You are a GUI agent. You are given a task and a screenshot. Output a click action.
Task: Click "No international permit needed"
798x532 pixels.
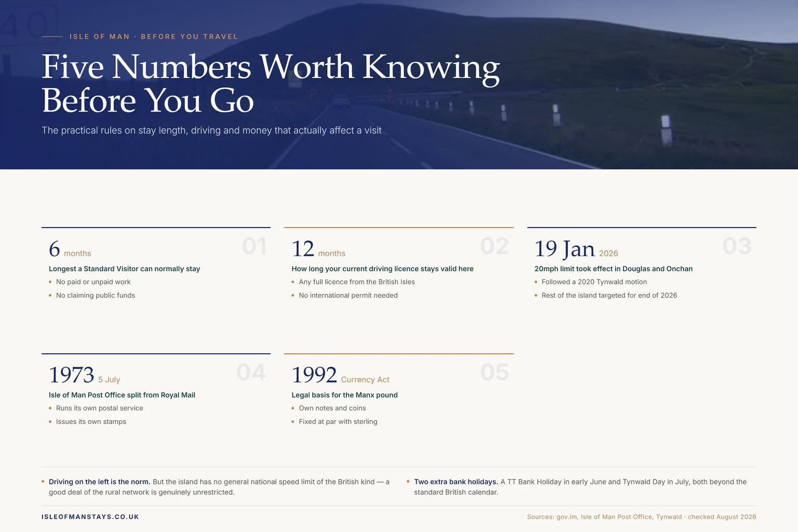click(x=348, y=296)
